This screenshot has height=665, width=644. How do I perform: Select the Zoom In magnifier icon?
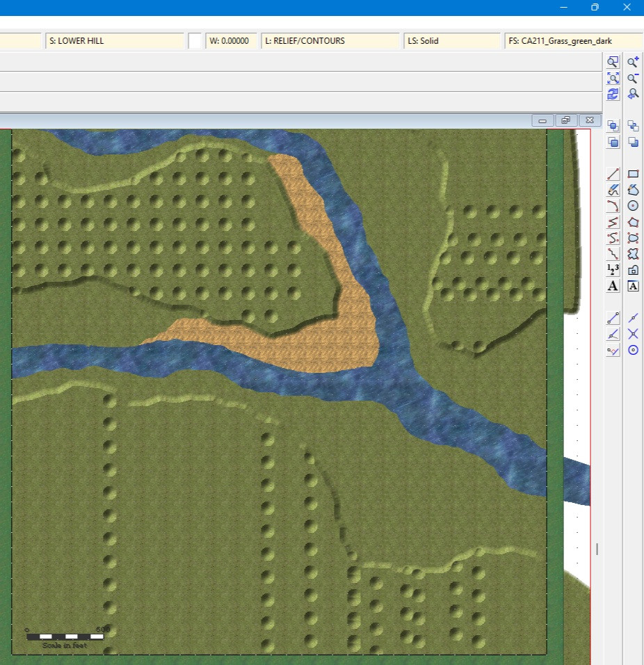pos(633,62)
